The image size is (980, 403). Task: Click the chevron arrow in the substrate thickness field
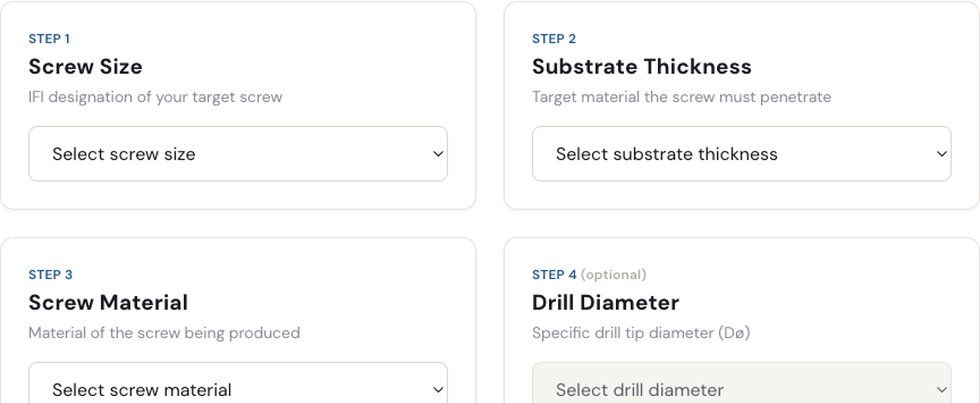tap(941, 154)
